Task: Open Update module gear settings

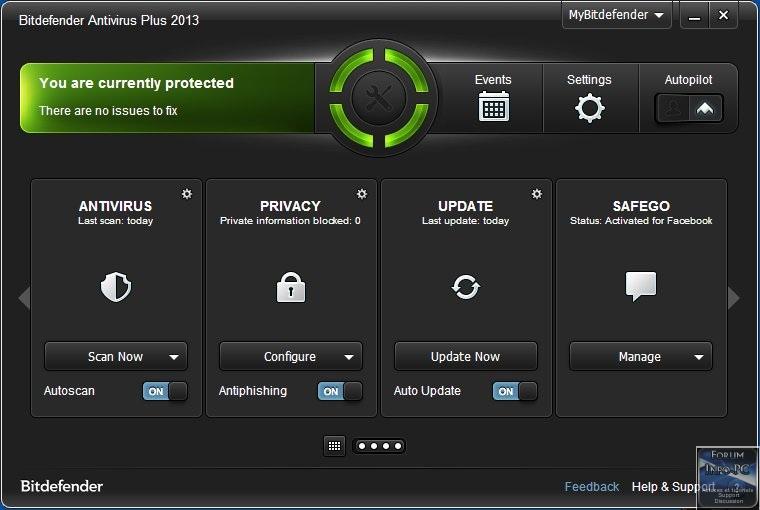Action: pos(537,194)
